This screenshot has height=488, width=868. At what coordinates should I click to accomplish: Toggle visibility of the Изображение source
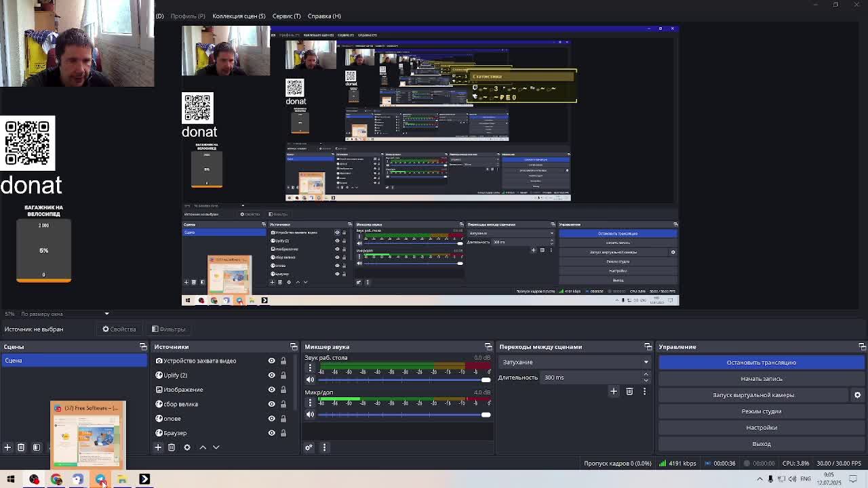271,390
